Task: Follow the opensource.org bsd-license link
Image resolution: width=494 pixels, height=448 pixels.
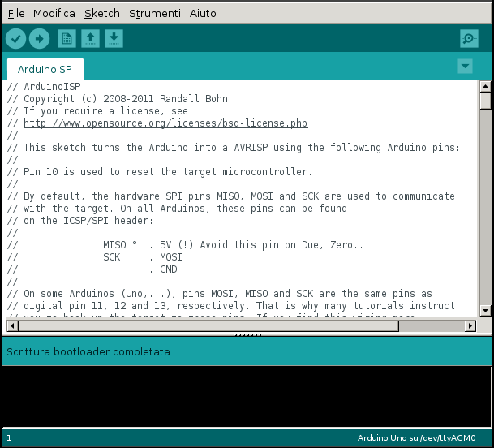Action: pyautogui.click(x=165, y=123)
